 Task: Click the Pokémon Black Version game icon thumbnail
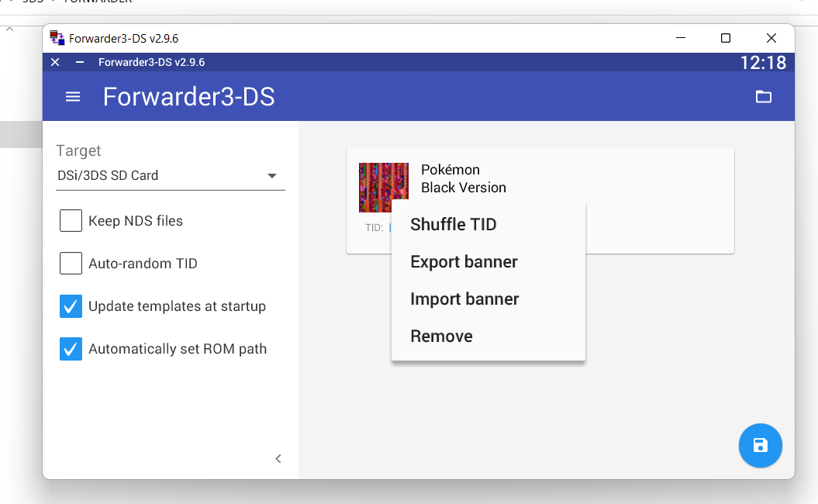384,188
